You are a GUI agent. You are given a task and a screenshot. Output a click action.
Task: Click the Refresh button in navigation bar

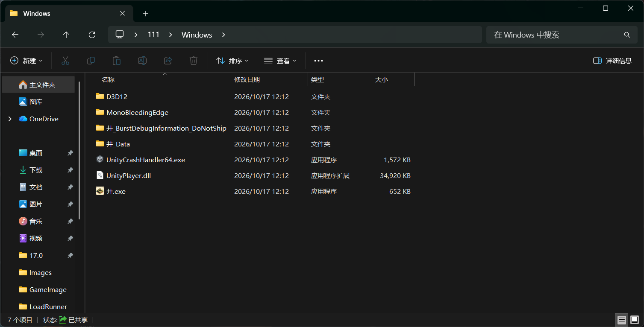tap(92, 35)
